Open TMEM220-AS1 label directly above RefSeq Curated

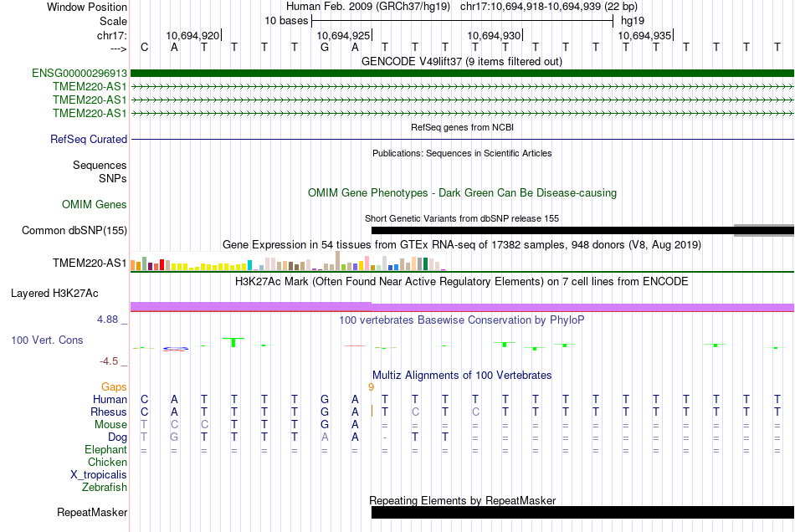tap(90, 113)
